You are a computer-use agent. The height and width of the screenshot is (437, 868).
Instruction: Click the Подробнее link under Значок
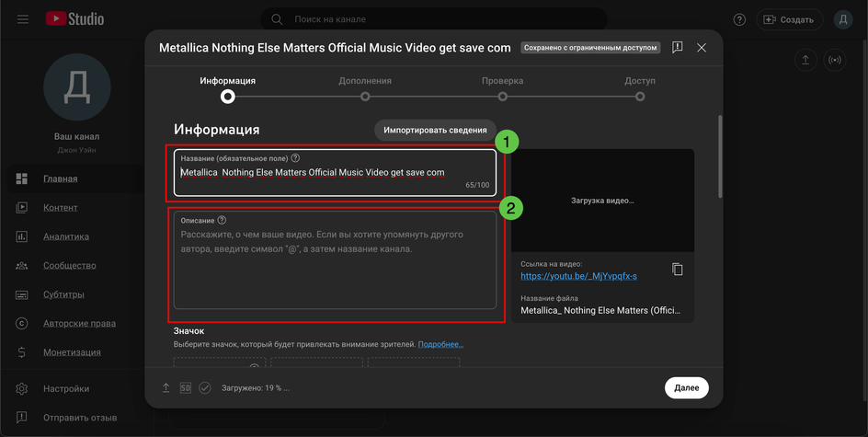[440, 344]
